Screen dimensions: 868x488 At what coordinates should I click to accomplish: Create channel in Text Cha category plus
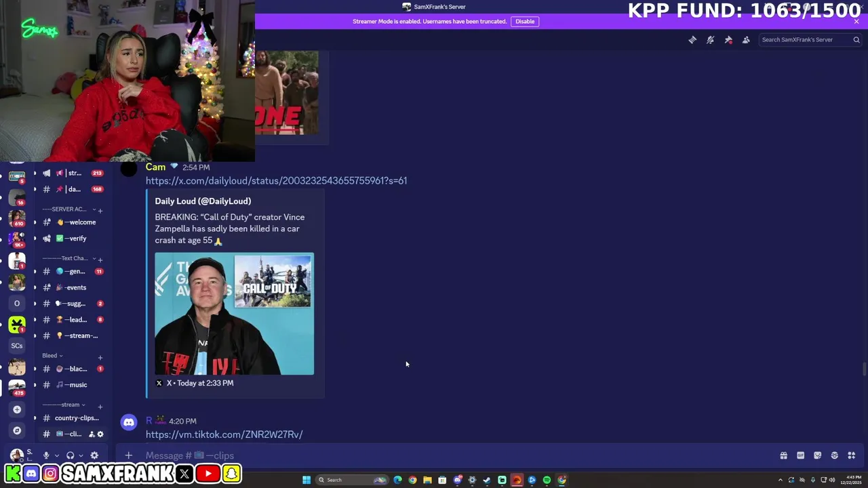[x=100, y=259]
